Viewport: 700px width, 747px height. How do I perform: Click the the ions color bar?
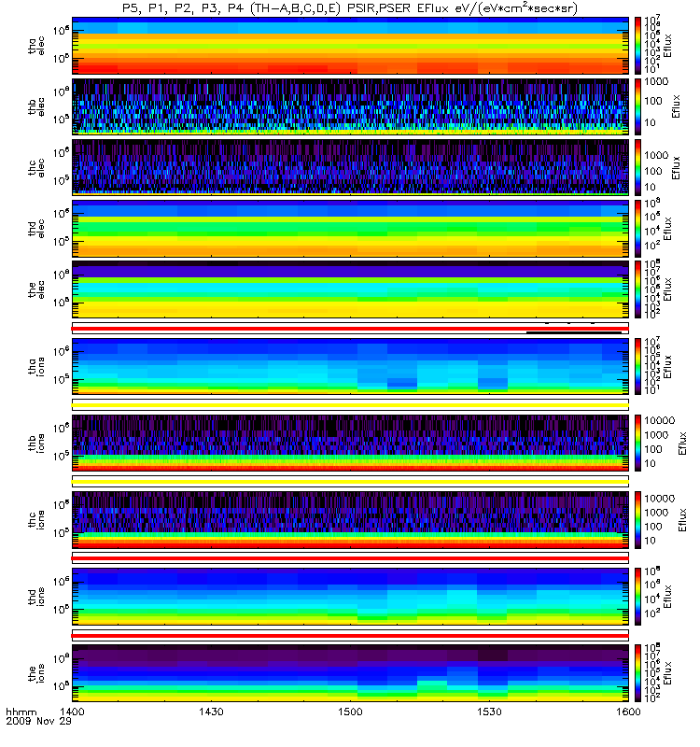638,672
